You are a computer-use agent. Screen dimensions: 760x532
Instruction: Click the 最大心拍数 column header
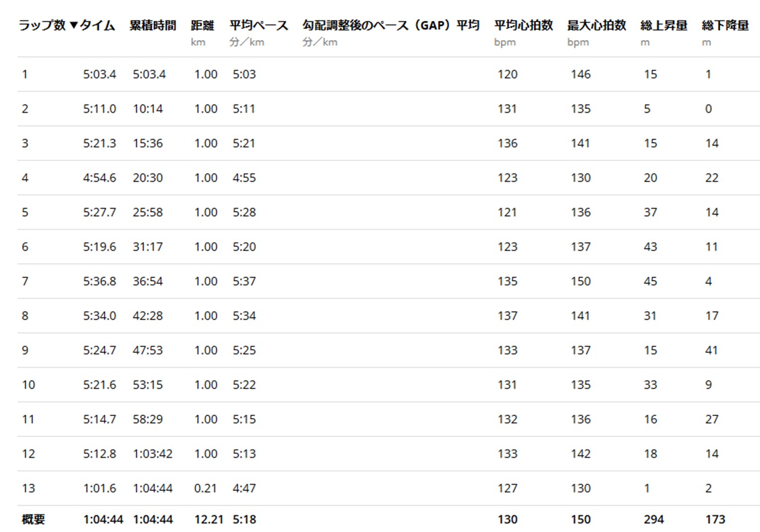[x=596, y=25]
